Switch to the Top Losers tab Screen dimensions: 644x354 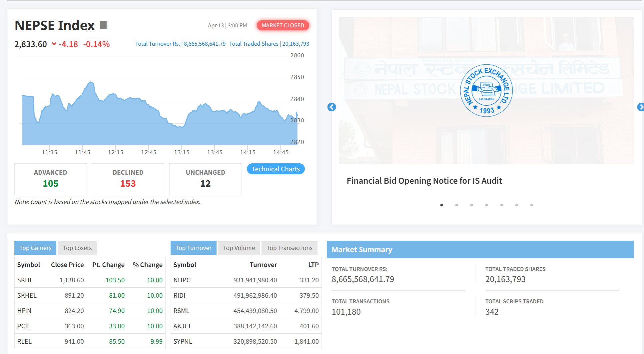click(x=77, y=248)
